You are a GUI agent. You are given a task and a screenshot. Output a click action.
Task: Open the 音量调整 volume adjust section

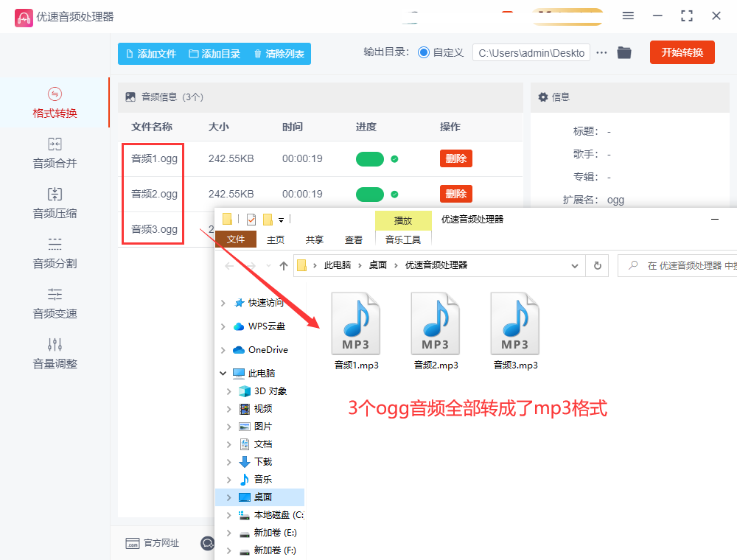(x=55, y=354)
